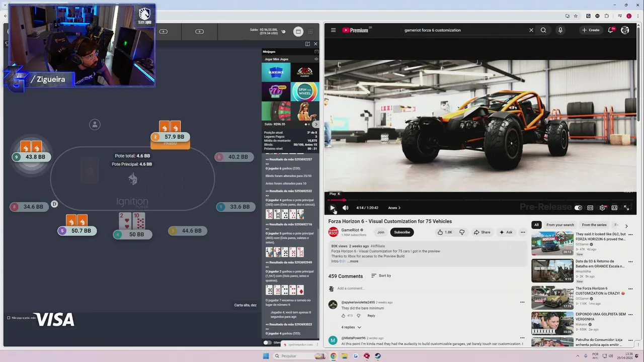The width and height of the screenshot is (644, 362).
Task: Select single table layout view
Action: (298, 32)
